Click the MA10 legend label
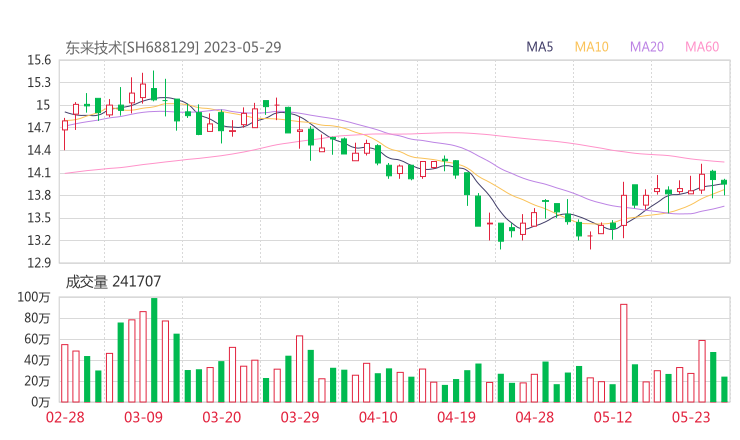Image resolution: width=740 pixels, height=440 pixels. pyautogui.click(x=591, y=47)
